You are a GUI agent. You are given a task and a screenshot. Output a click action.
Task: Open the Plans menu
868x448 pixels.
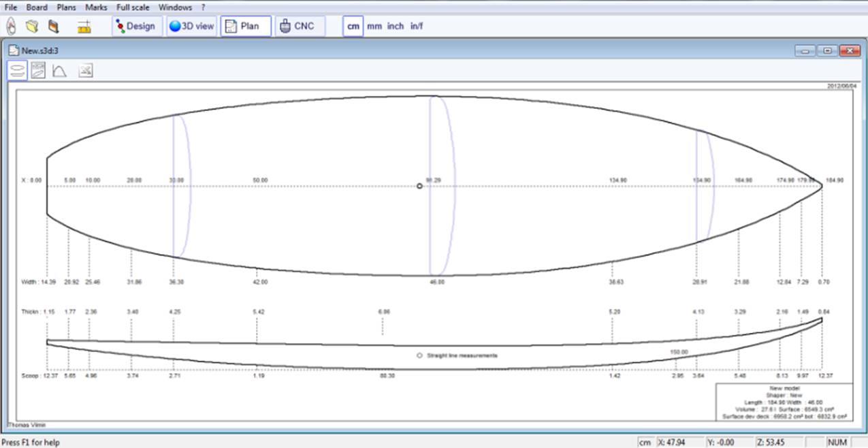pos(66,7)
